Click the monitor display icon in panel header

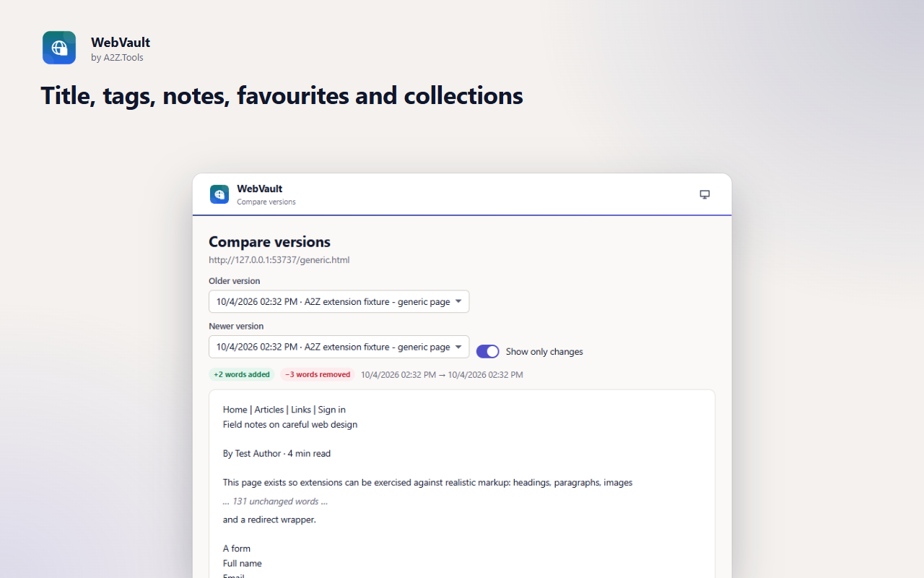tap(705, 194)
